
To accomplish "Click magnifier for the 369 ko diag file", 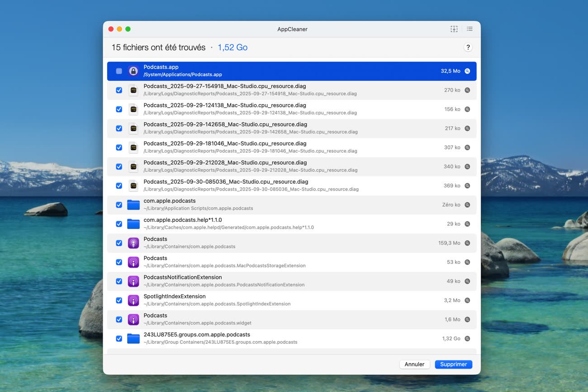I will point(467,186).
